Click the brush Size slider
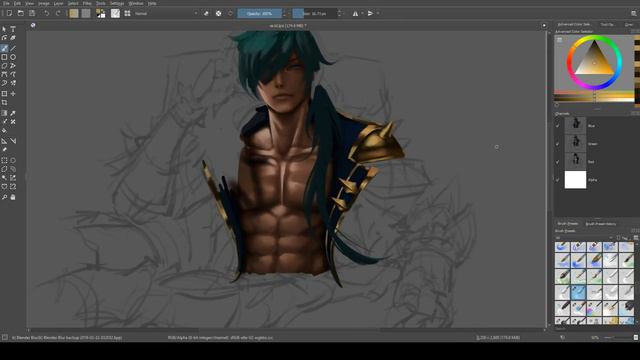Viewport: 640px width, 360px height. coord(315,13)
